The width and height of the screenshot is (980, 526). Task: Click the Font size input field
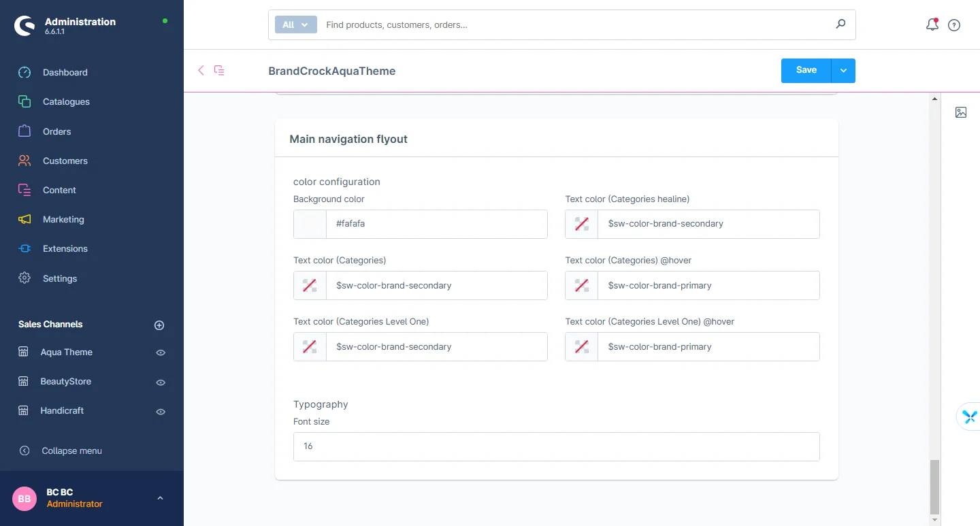(x=556, y=446)
